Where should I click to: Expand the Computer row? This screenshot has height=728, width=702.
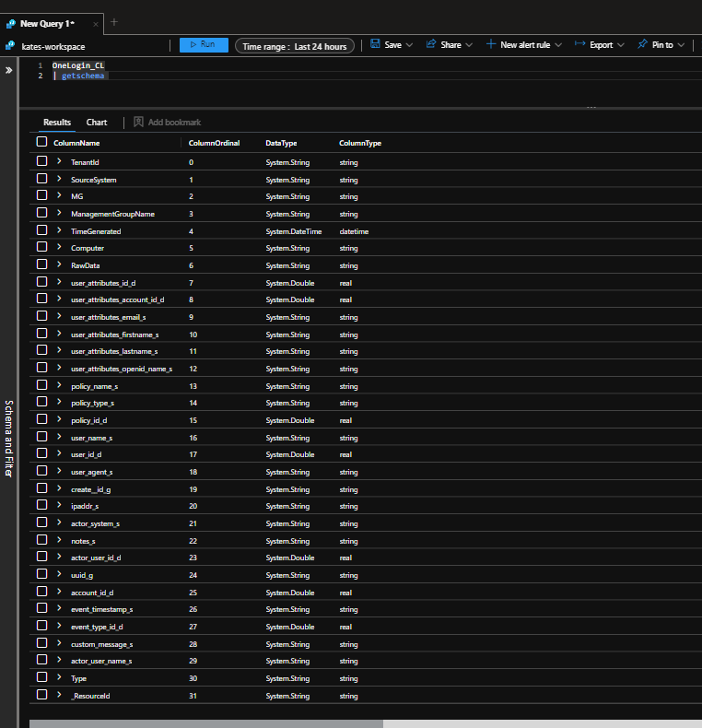pos(59,247)
